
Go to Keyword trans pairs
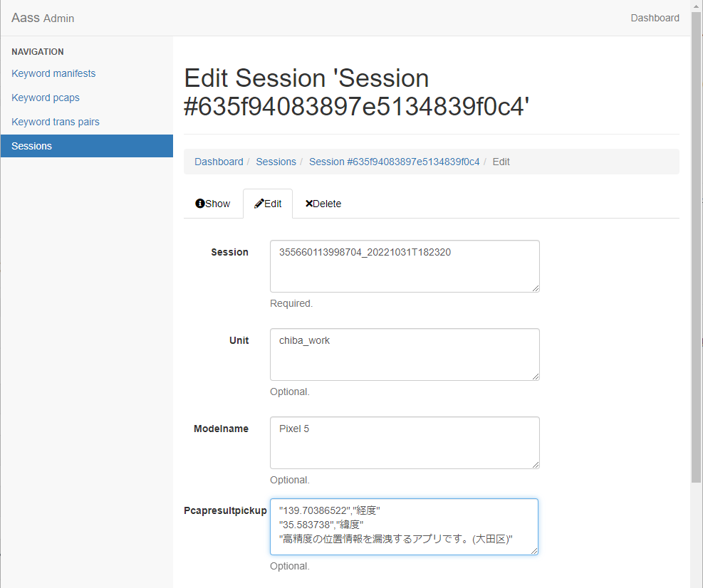pos(55,122)
